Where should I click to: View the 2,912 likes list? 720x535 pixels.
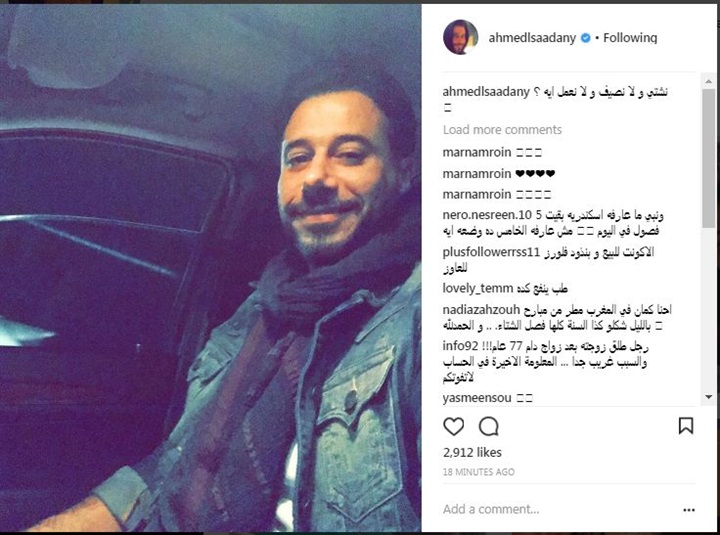pos(472,453)
